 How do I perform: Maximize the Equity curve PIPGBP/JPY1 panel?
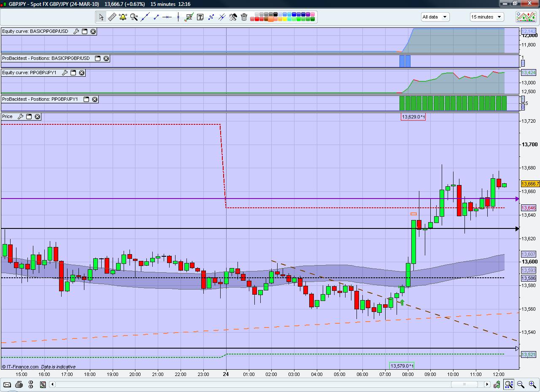click(x=73, y=73)
